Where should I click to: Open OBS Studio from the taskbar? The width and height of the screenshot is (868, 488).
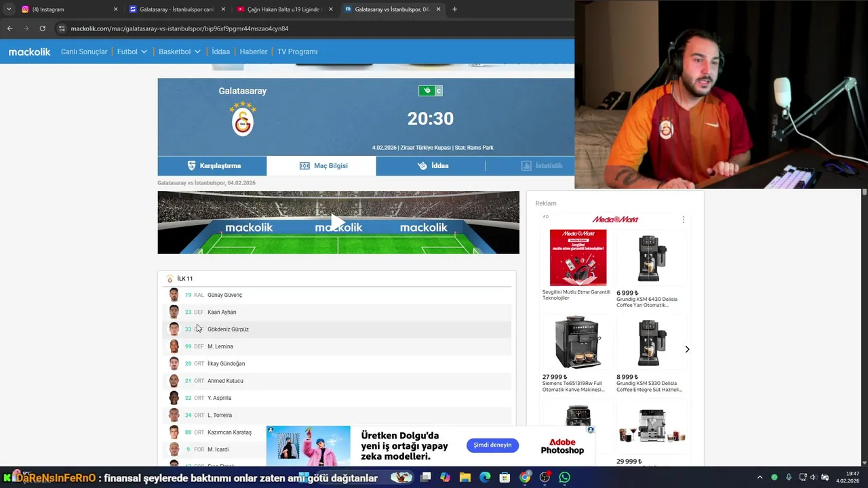coord(545,478)
